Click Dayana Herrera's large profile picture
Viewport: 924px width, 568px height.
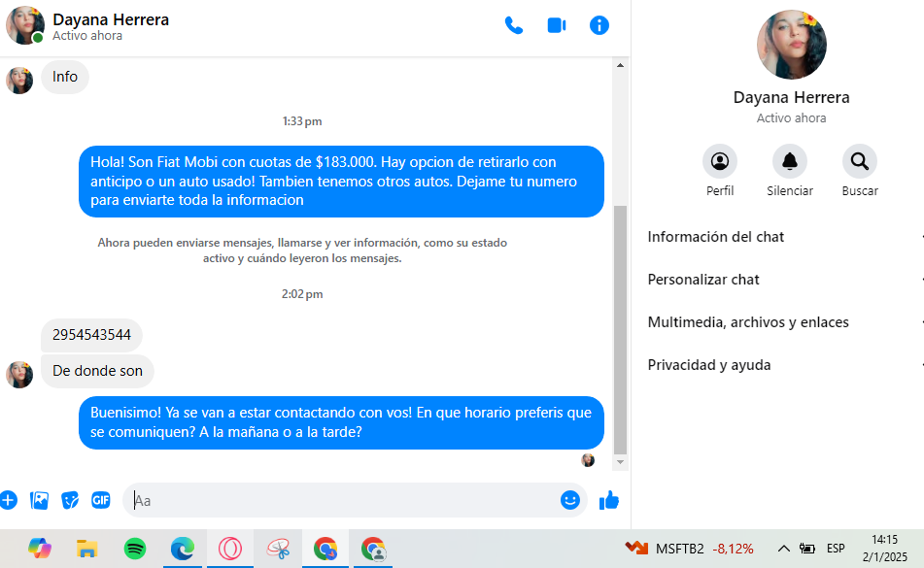tap(791, 46)
